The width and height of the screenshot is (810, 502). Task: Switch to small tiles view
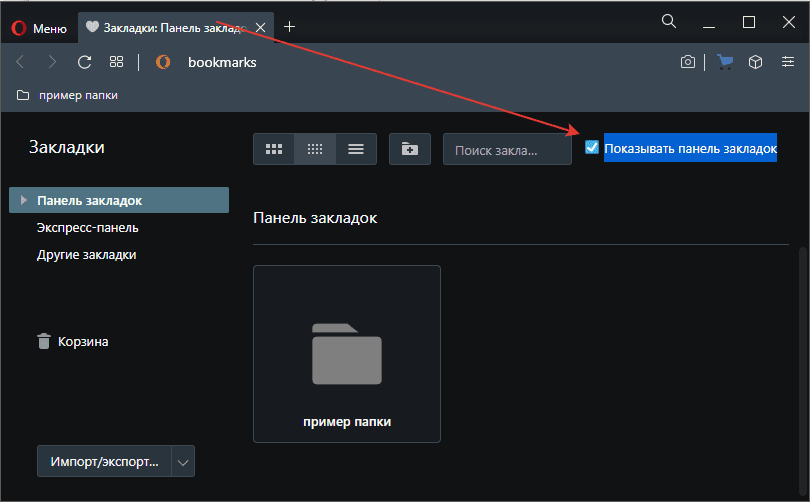[315, 149]
